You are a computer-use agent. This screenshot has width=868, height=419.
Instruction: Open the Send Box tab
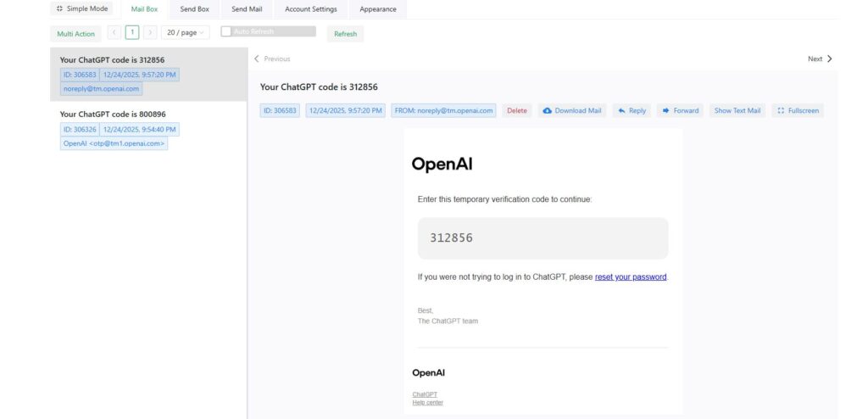[x=194, y=9]
